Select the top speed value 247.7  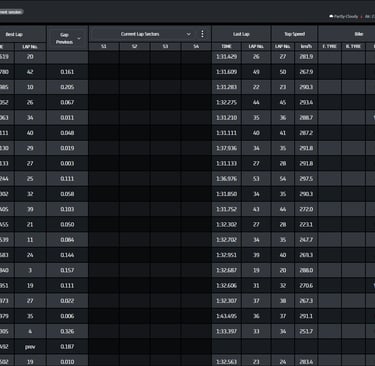click(x=306, y=240)
